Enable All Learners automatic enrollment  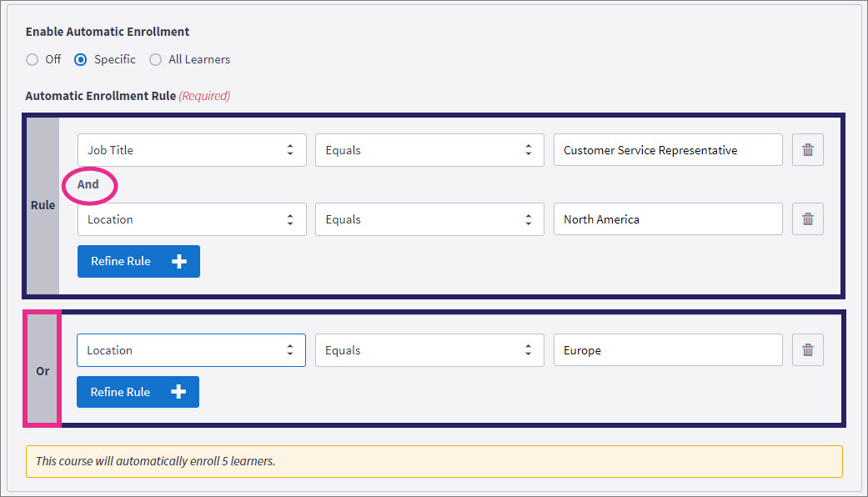[155, 59]
